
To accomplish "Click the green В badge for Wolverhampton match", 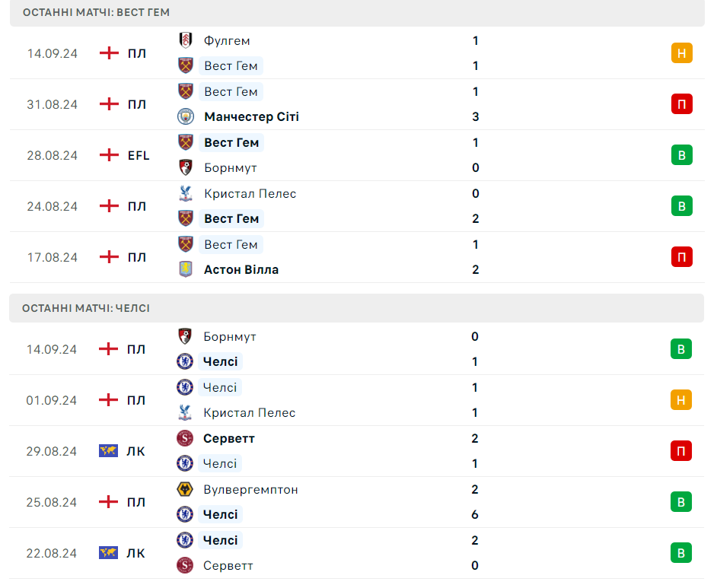I will pyautogui.click(x=681, y=501).
